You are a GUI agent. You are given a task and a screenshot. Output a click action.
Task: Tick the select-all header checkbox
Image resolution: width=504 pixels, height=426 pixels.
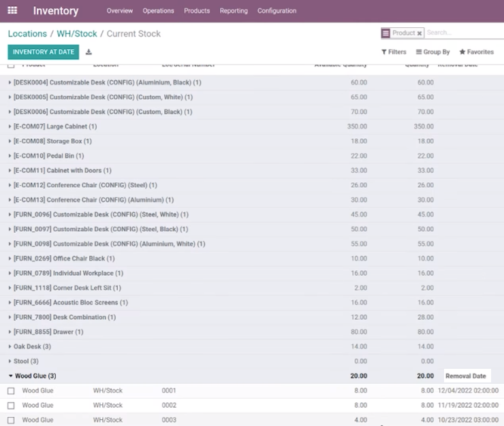pos(11,65)
